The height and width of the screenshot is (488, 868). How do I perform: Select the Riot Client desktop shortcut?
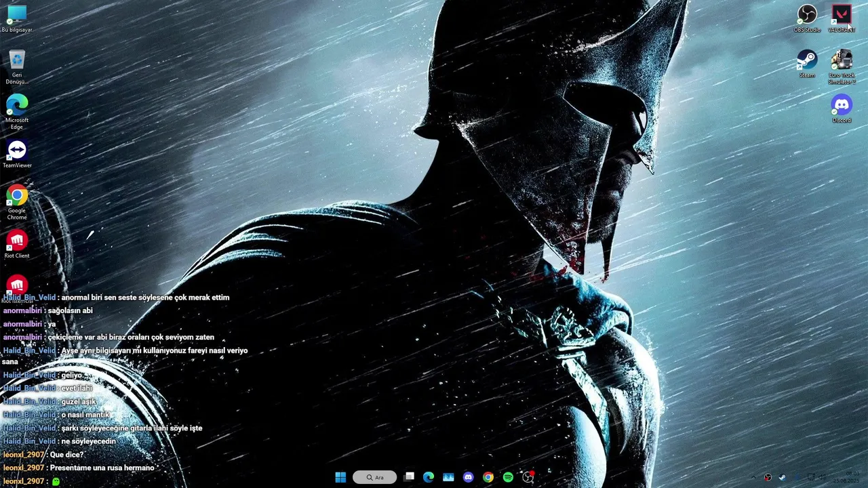click(17, 244)
